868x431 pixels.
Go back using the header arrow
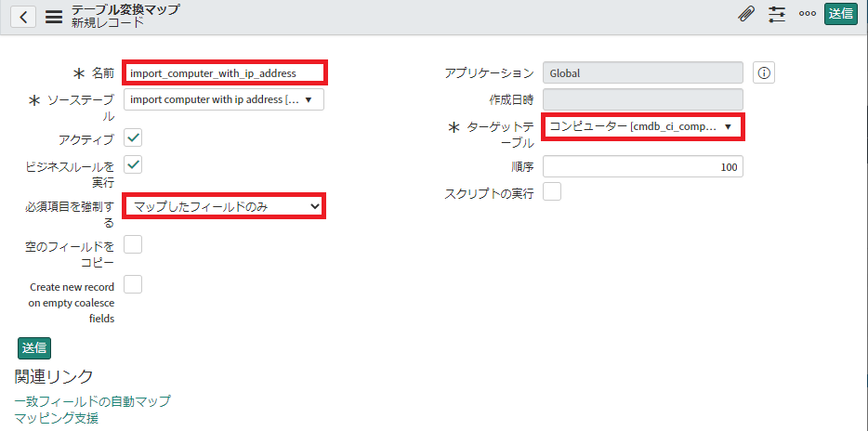[23, 17]
